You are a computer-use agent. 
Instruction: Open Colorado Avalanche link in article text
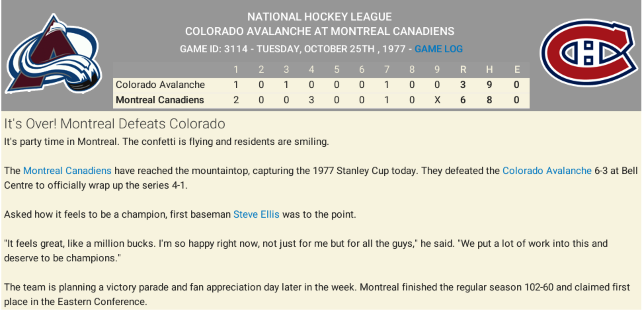[546, 171]
